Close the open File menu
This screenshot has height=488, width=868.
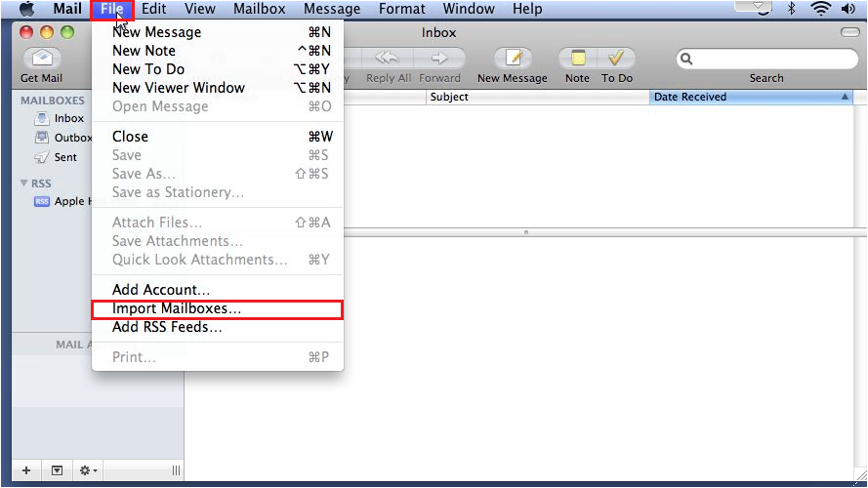pyautogui.click(x=112, y=9)
